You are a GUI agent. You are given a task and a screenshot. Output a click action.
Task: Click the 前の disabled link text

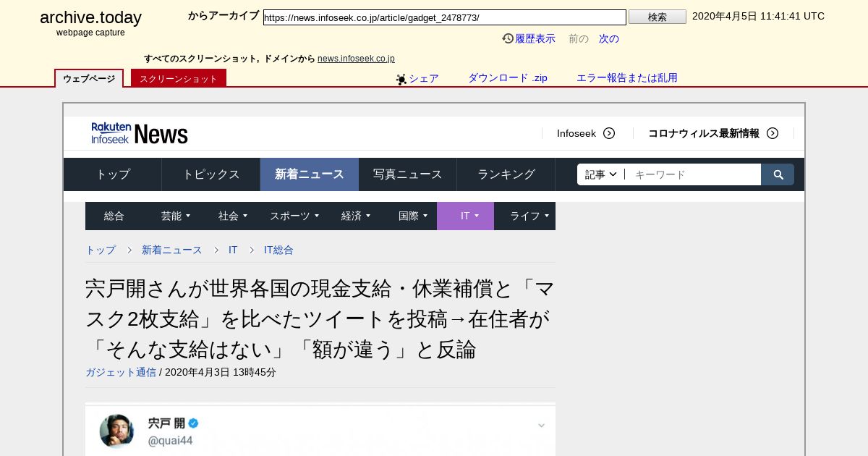579,38
